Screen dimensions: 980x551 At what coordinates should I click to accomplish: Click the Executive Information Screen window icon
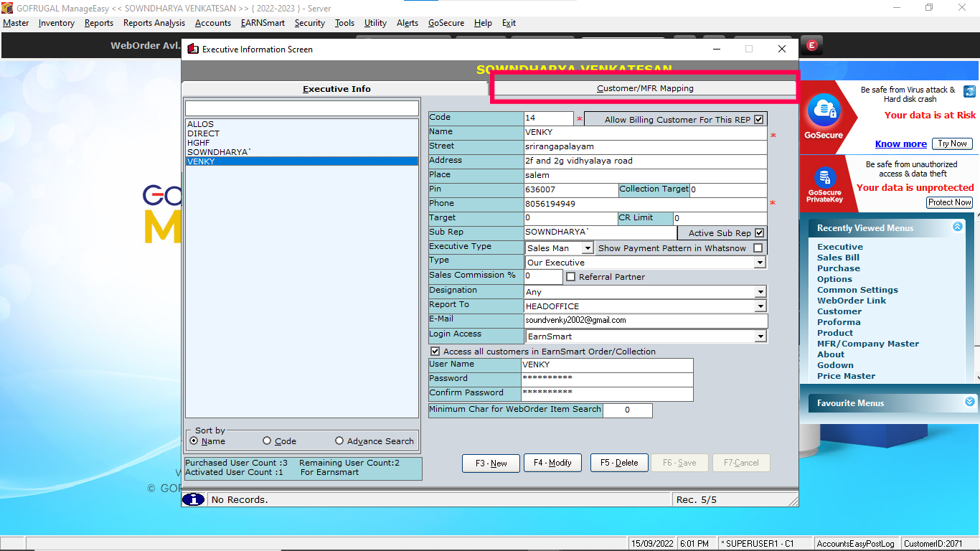[192, 49]
